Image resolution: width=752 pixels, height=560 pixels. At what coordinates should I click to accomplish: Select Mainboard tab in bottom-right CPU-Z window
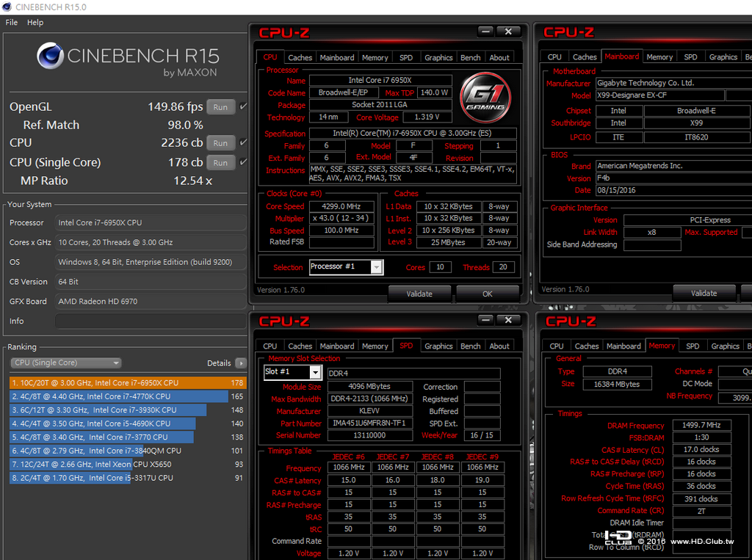point(623,346)
